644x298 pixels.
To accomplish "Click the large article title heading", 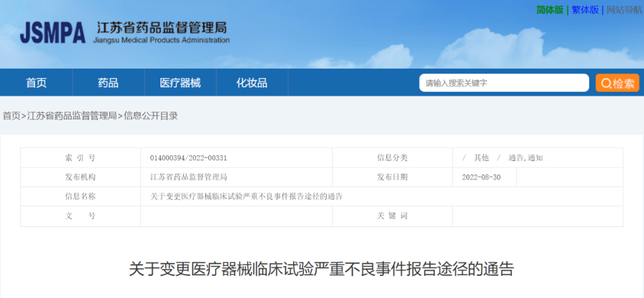I will coord(321,269).
